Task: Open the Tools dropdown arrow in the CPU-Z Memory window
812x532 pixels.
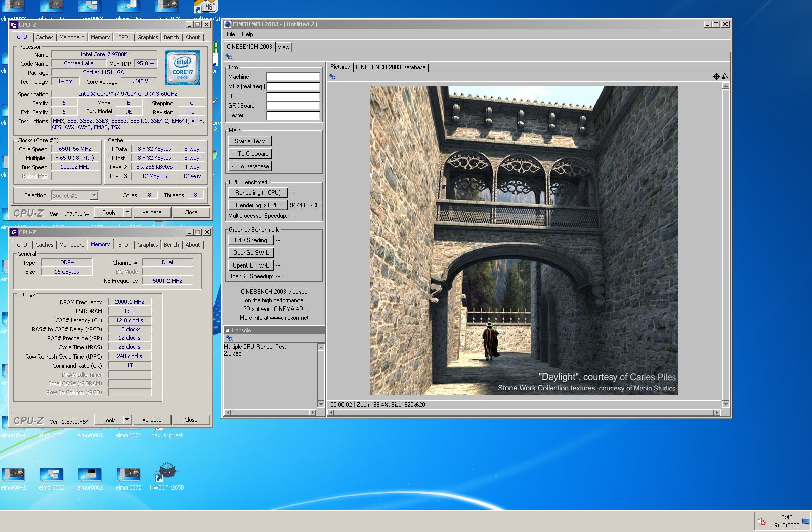Action: pos(127,420)
